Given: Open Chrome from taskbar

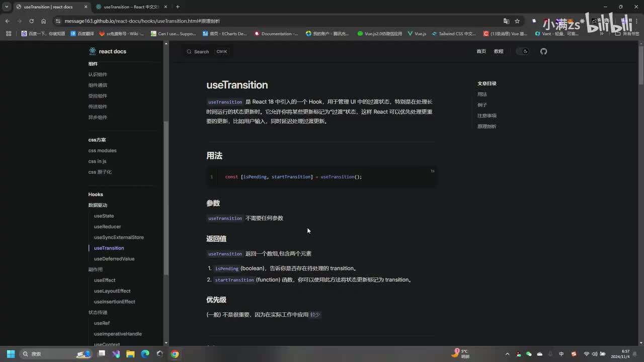Looking at the screenshot, I should click(x=174, y=354).
